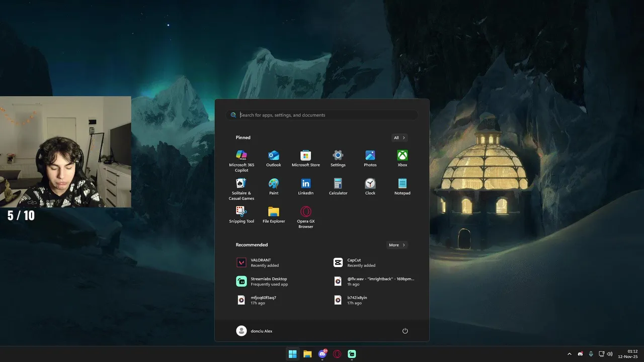The image size is (644, 362).
Task: Open the Snipping Tool
Action: click(242, 215)
